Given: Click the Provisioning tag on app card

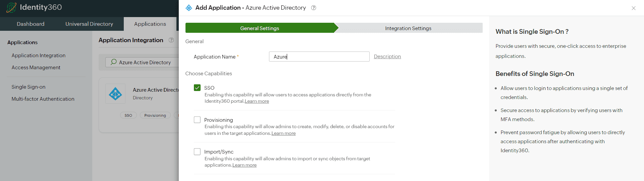Looking at the screenshot, I should (155, 115).
